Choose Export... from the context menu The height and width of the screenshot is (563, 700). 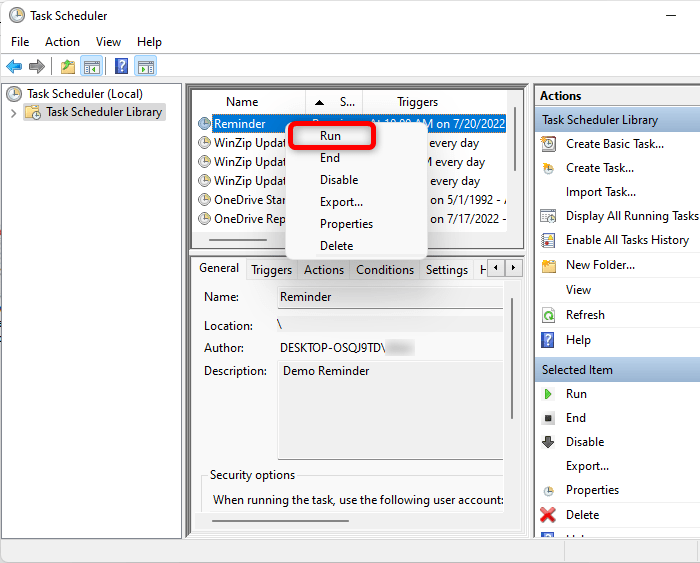pos(341,202)
